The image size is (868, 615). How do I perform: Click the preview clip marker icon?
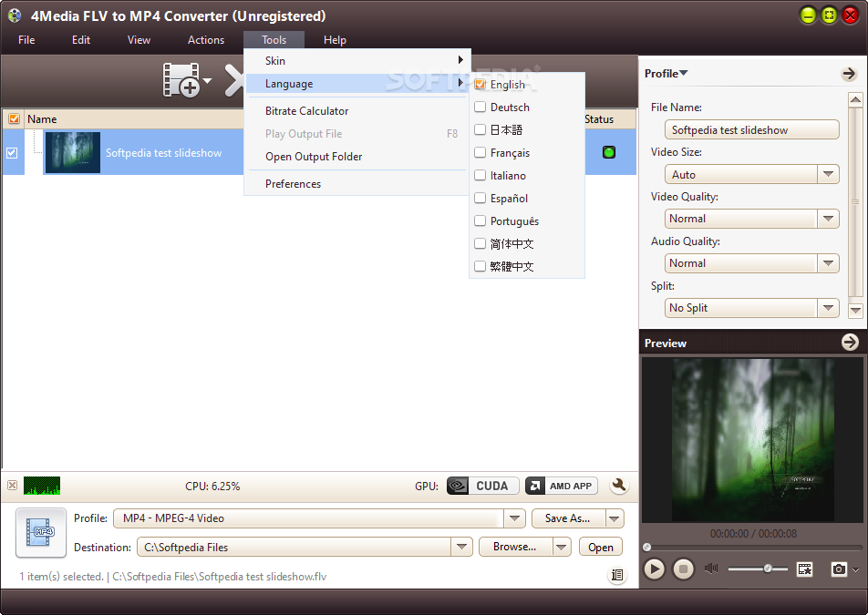[804, 569]
